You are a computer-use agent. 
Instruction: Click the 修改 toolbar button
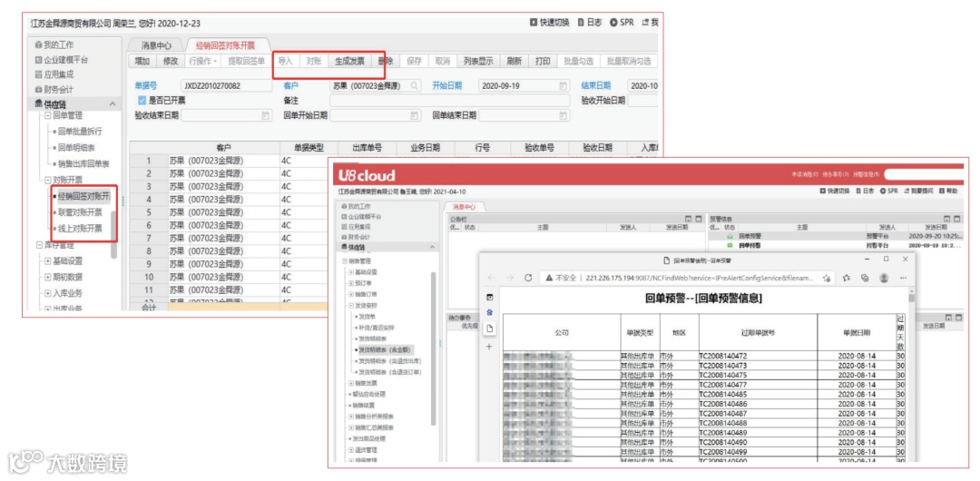[171, 62]
